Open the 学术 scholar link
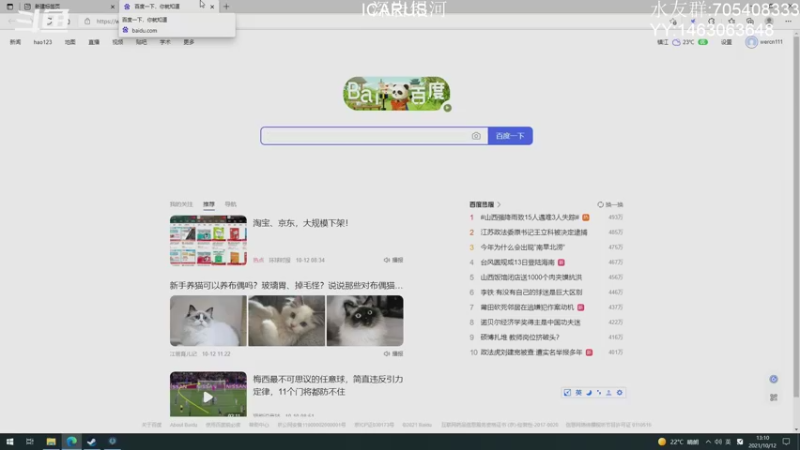The height and width of the screenshot is (450, 800). click(165, 42)
